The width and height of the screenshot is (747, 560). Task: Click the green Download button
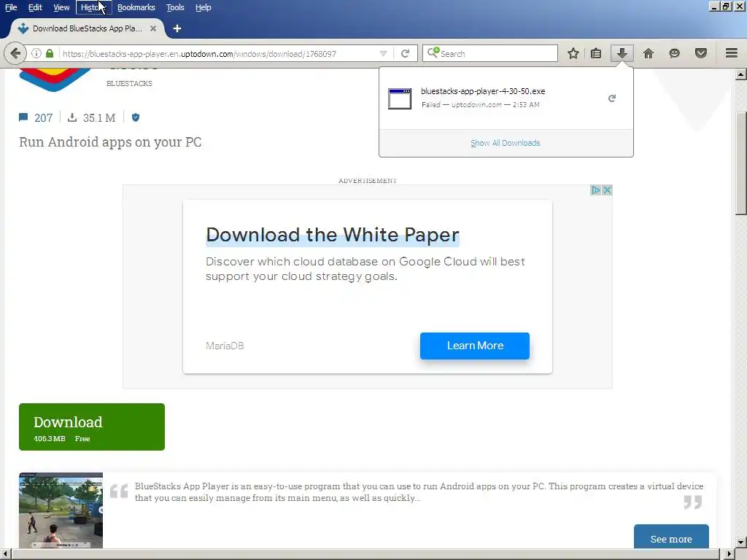point(92,427)
